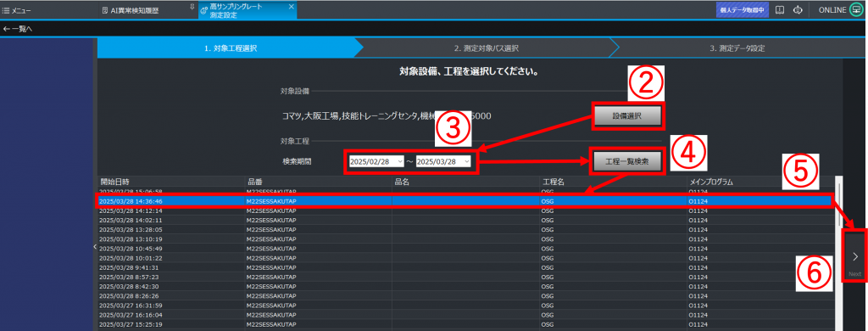Sort by 品名 column header
The height and width of the screenshot is (331, 868).
pos(466,182)
